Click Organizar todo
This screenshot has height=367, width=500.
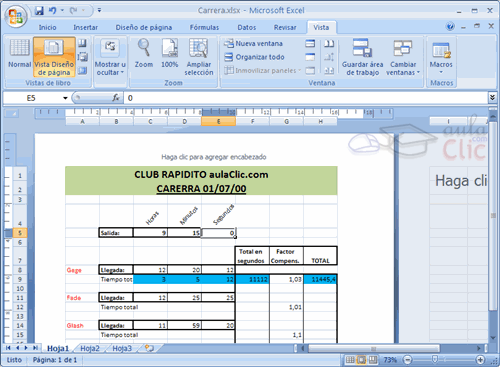[254, 57]
